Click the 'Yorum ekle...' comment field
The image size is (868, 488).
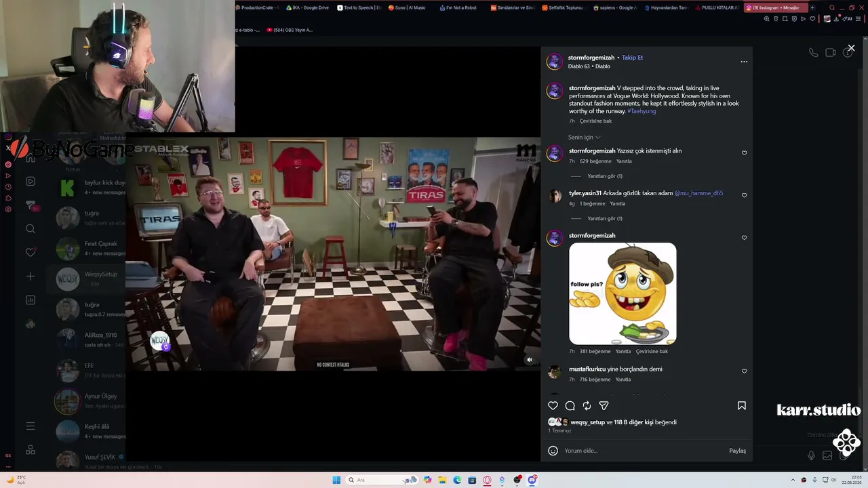coord(644,451)
